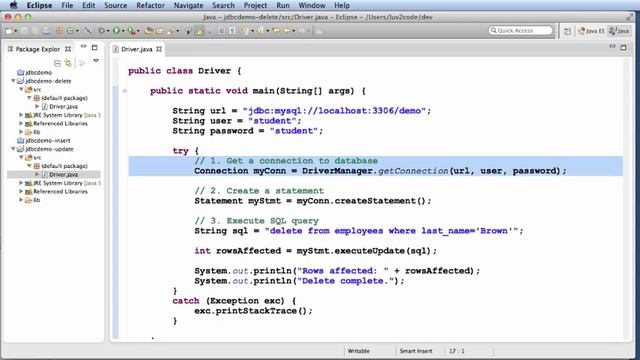Open the Run configurations dropdown arrow
Screen dimensions: 640x360
[123, 31]
